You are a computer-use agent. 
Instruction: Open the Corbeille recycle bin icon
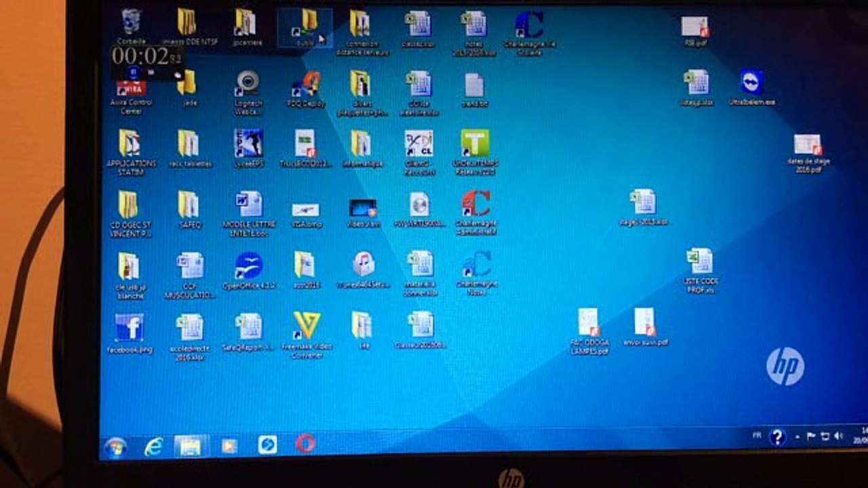pyautogui.click(x=131, y=26)
